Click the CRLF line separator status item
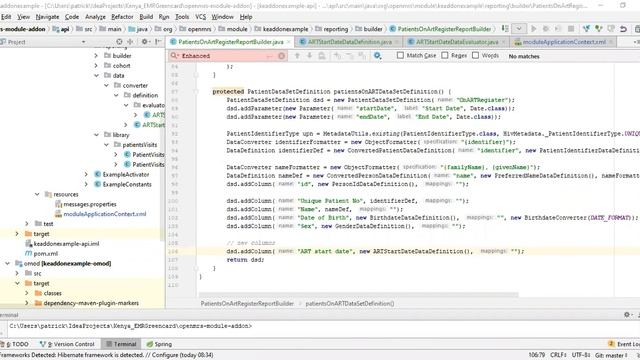This screenshot has width=640, height=360. (x=558, y=355)
